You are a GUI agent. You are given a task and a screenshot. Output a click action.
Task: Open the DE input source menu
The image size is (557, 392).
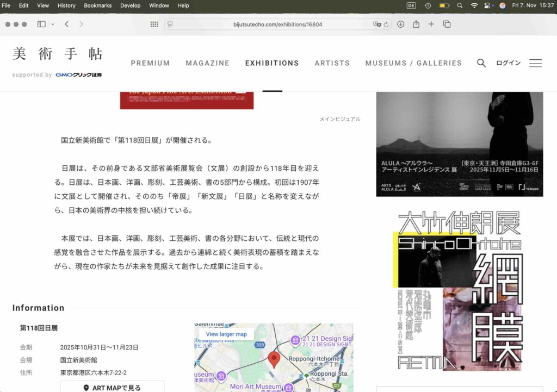[x=411, y=5]
